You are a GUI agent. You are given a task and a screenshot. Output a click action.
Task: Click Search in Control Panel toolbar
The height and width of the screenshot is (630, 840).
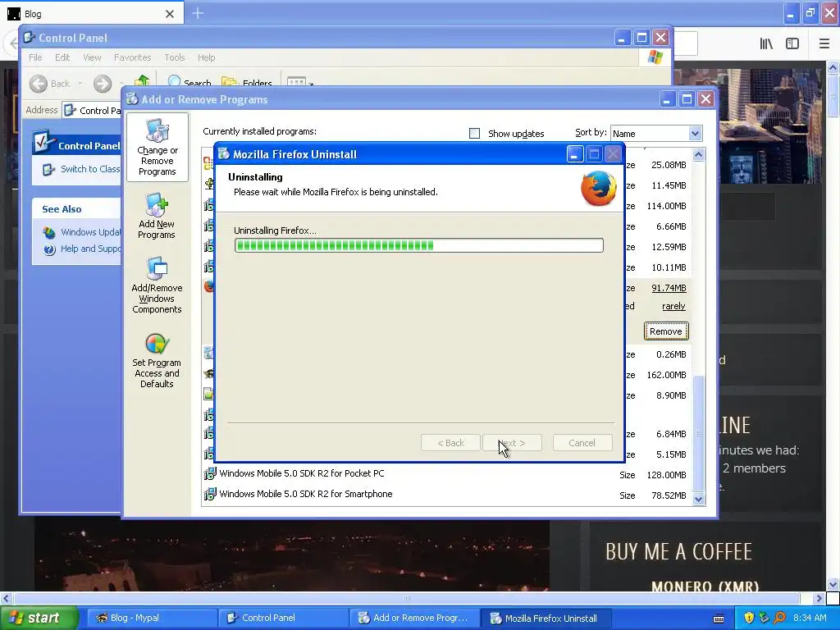click(x=189, y=82)
